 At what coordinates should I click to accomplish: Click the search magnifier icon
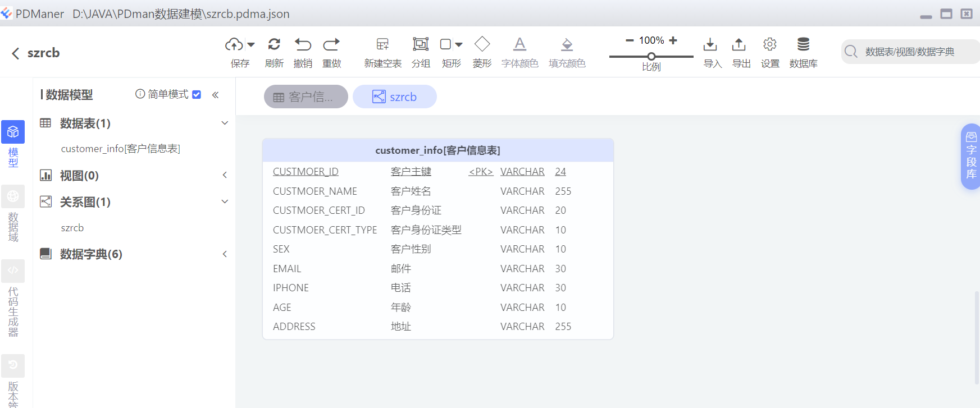coord(851,52)
